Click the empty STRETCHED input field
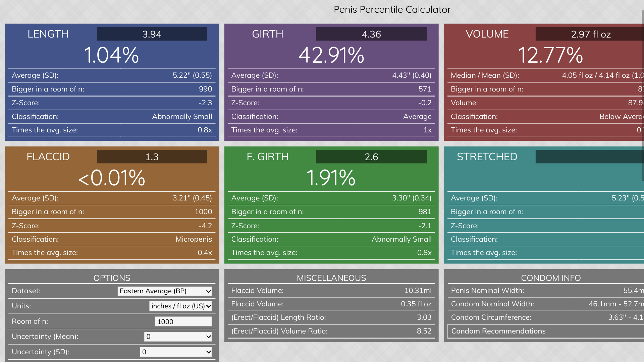The width and height of the screenshot is (644, 362). [590, 157]
